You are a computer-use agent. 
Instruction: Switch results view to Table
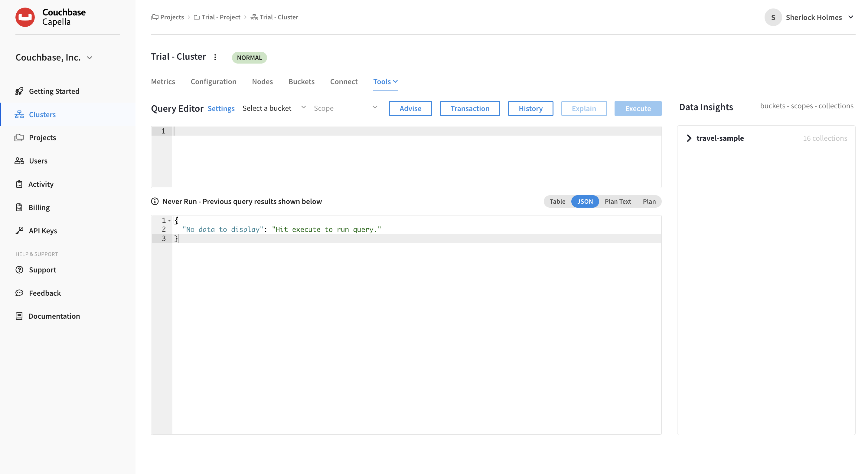[x=557, y=201]
